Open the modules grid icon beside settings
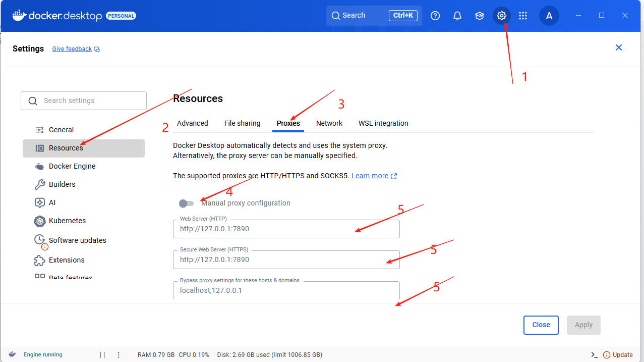The width and height of the screenshot is (644, 362). [x=523, y=15]
